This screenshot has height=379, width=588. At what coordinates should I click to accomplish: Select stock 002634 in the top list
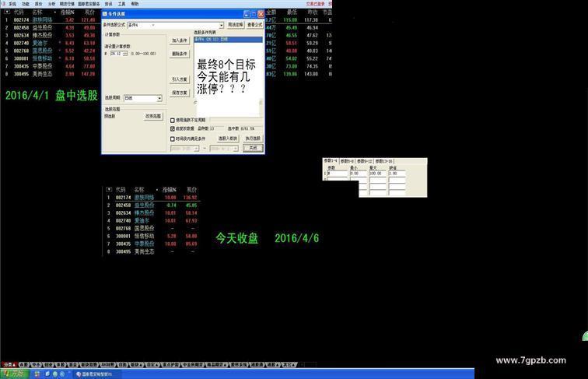pyautogui.click(x=50, y=36)
